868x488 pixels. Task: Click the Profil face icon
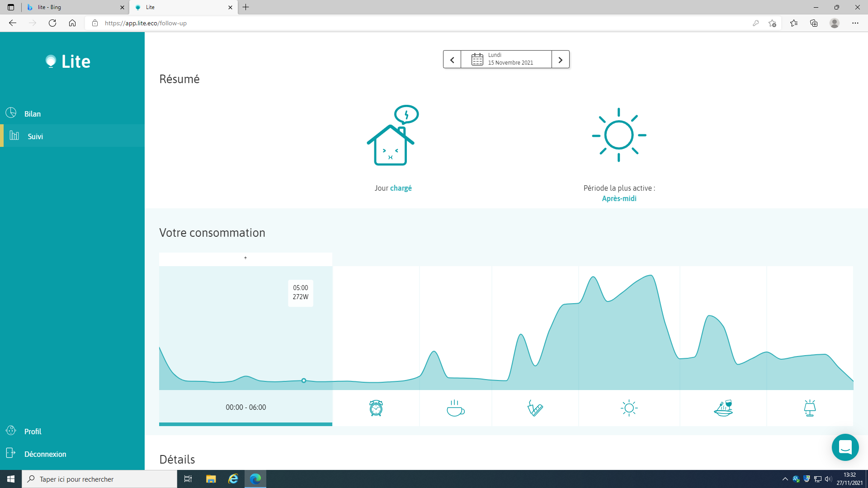[11, 431]
